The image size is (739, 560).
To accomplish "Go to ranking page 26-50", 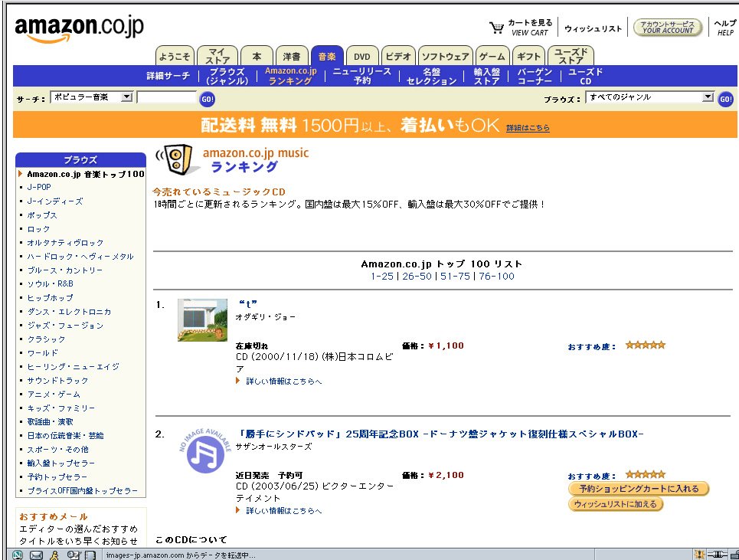I will pos(417,277).
